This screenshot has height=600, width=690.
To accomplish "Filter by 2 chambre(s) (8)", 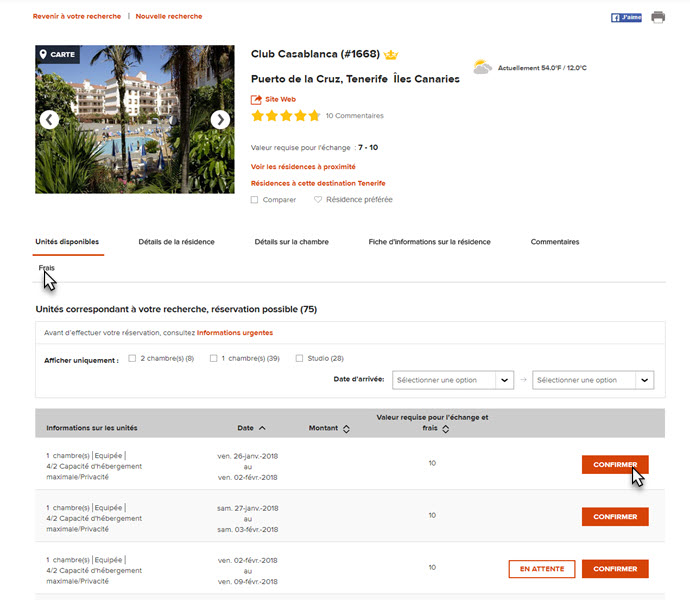I will pyautogui.click(x=132, y=358).
